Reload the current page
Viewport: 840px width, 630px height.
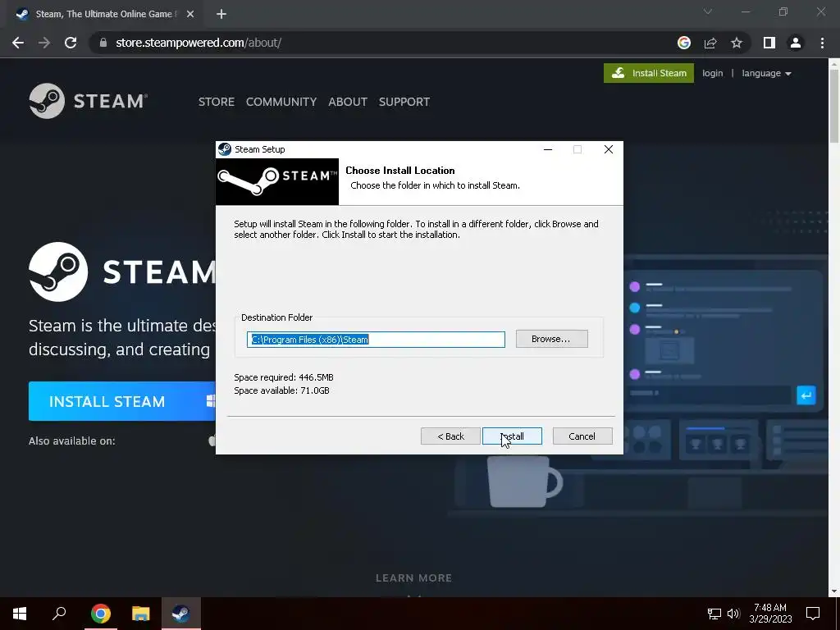[x=71, y=43]
